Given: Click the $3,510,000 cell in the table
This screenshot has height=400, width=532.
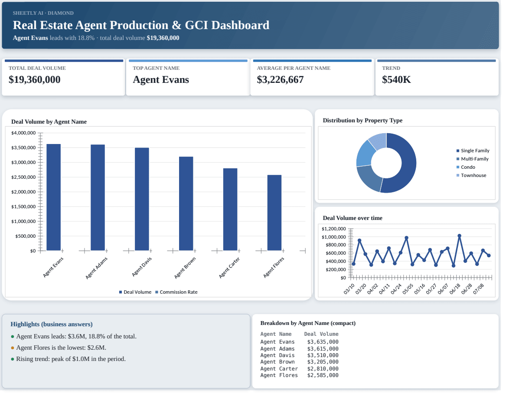Looking at the screenshot, I should [x=323, y=355].
